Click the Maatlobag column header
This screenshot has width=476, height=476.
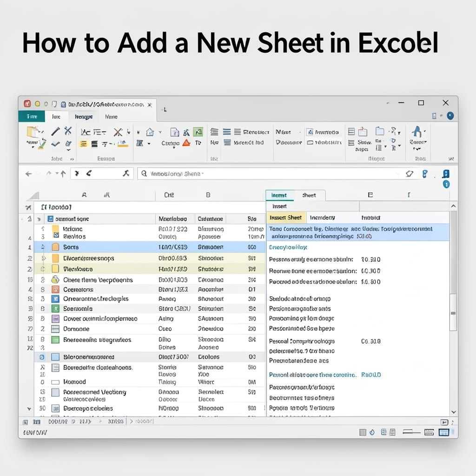[x=173, y=219]
